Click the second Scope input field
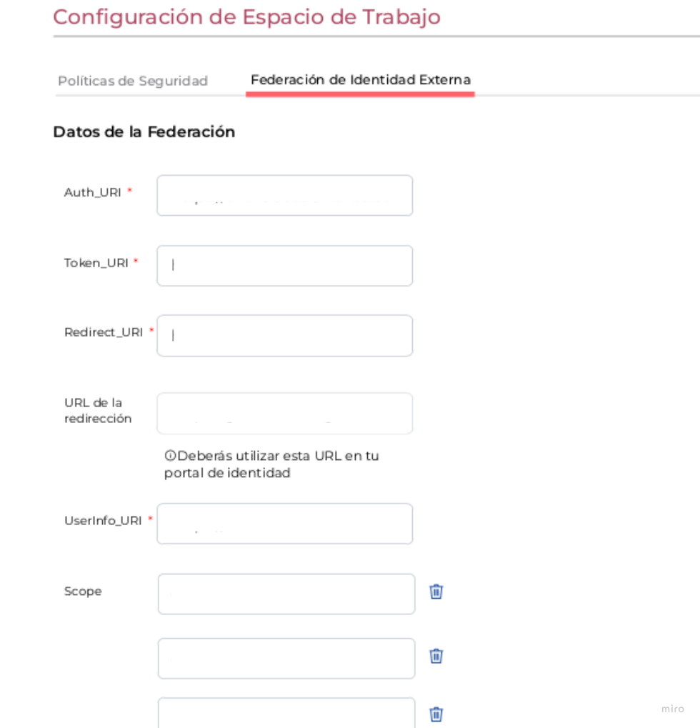The image size is (700, 728). click(x=286, y=658)
